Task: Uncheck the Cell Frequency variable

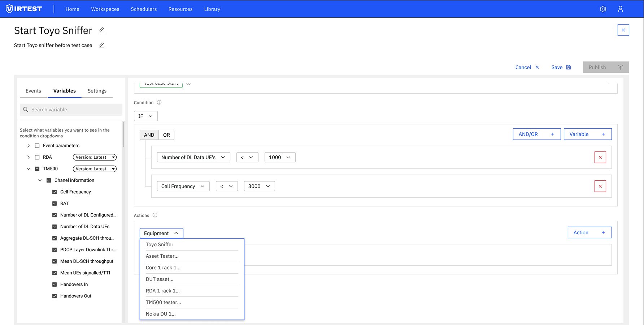Action: pyautogui.click(x=55, y=192)
